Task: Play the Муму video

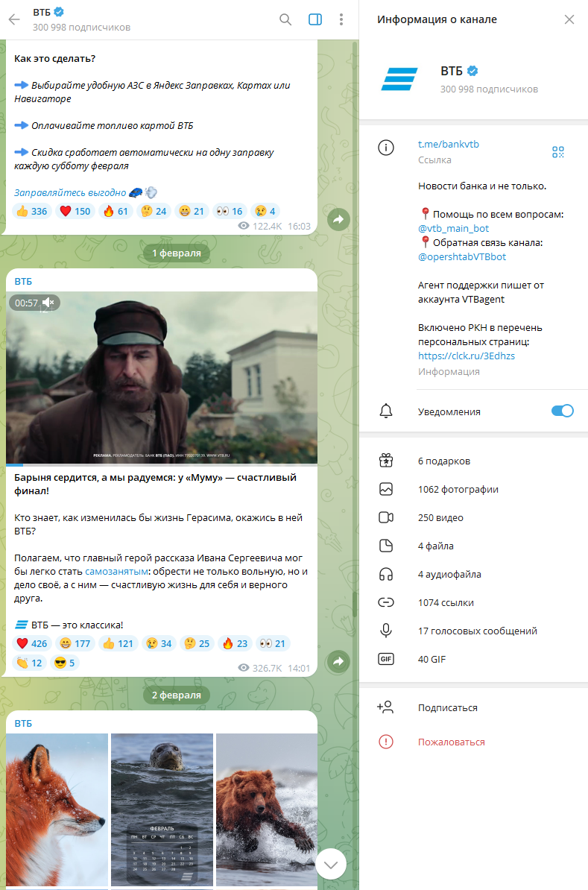Action: [x=162, y=377]
